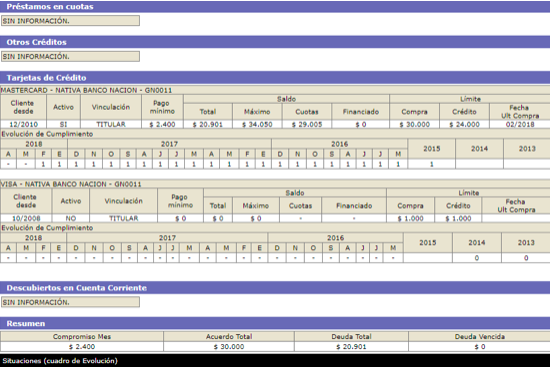Click the 'Préstamos en cuotas' section header

(x=275, y=7)
